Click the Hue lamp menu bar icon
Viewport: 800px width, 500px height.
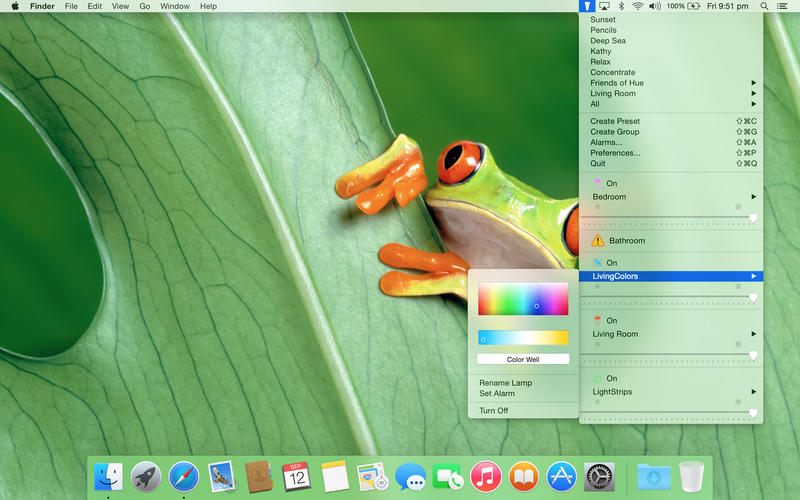click(587, 6)
